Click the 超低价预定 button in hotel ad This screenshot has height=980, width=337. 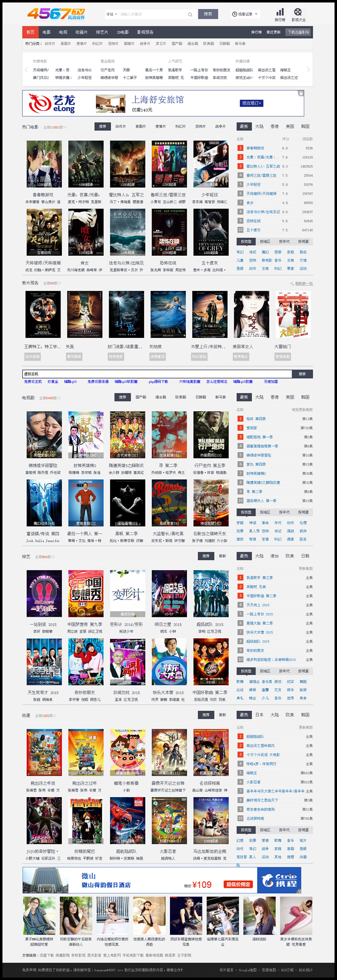point(239,884)
